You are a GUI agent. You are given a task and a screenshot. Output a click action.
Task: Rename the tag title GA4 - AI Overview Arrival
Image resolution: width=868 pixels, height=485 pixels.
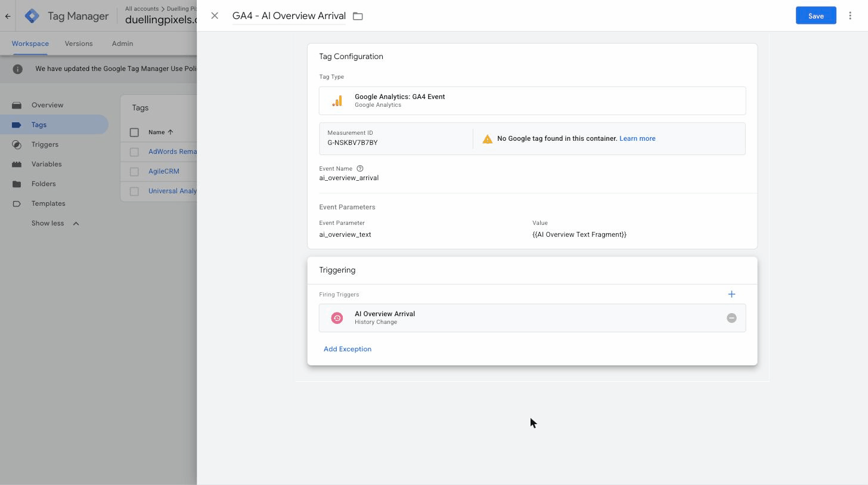(289, 16)
